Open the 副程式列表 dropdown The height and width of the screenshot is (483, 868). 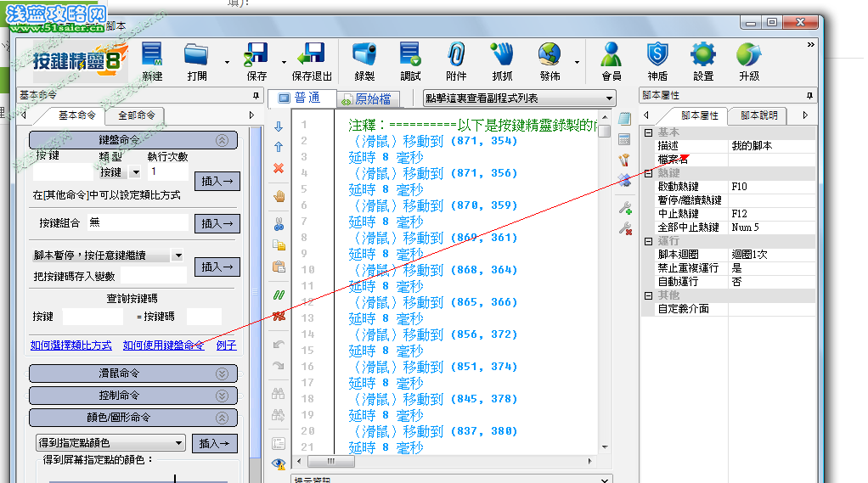[519, 98]
